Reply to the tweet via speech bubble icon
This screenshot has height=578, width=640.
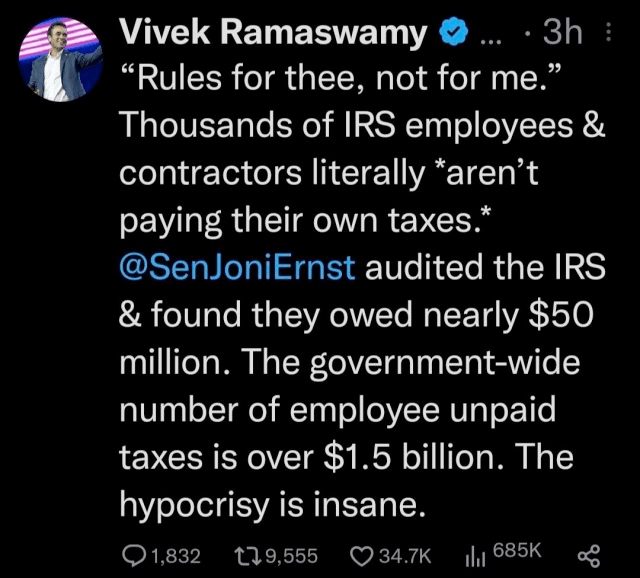pos(133,553)
